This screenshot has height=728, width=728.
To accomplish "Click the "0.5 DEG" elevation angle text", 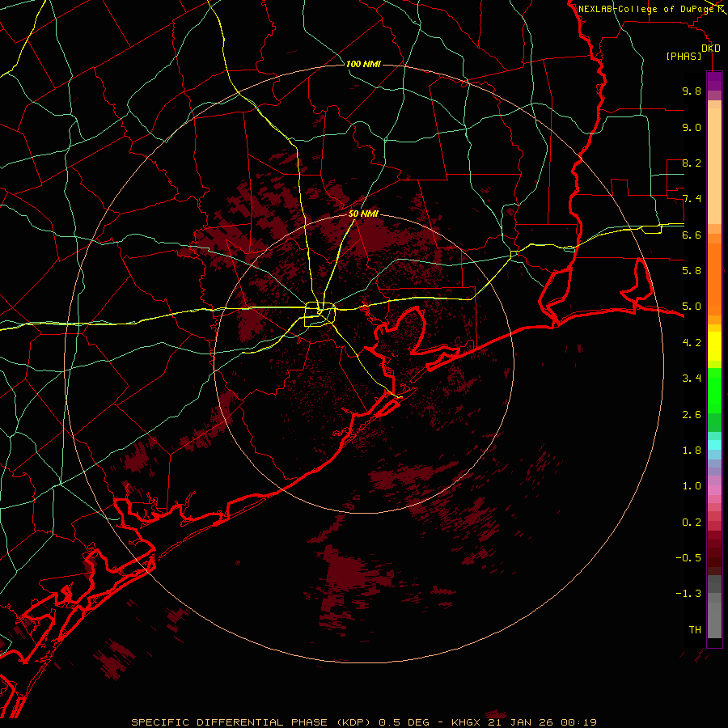I will point(403,722).
